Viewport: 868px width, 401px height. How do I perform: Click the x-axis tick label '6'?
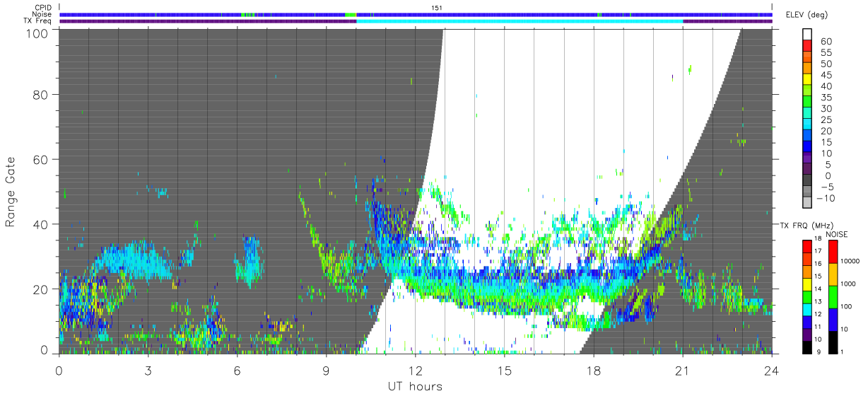coord(237,370)
